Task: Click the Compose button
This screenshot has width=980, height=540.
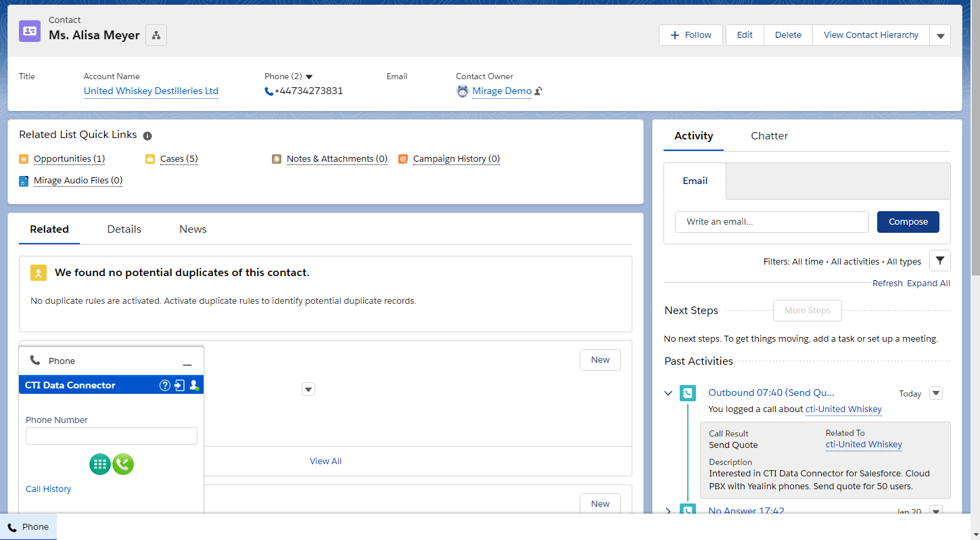Action: point(908,221)
